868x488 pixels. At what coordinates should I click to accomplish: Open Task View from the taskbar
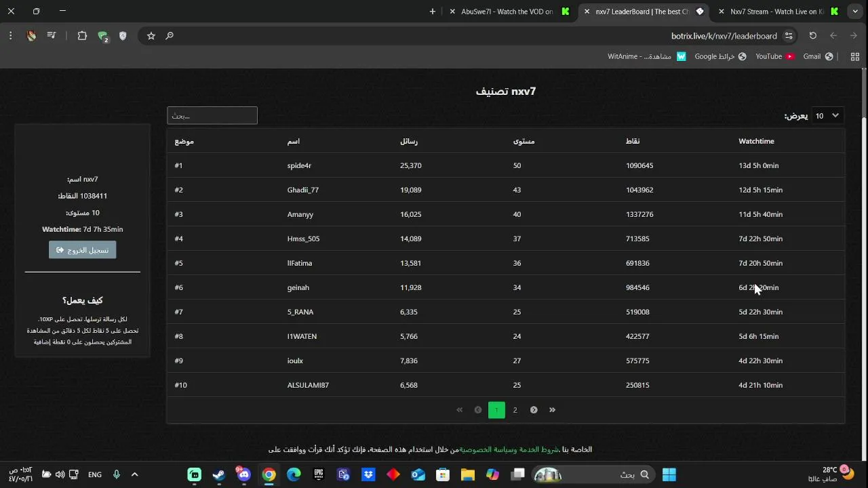[x=518, y=474]
